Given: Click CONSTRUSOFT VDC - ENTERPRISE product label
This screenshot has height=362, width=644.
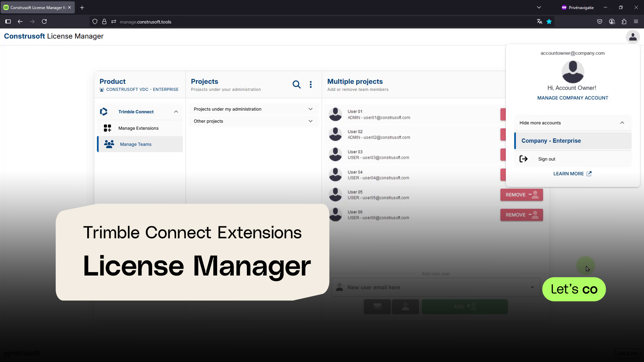Looking at the screenshot, I should click(142, 89).
